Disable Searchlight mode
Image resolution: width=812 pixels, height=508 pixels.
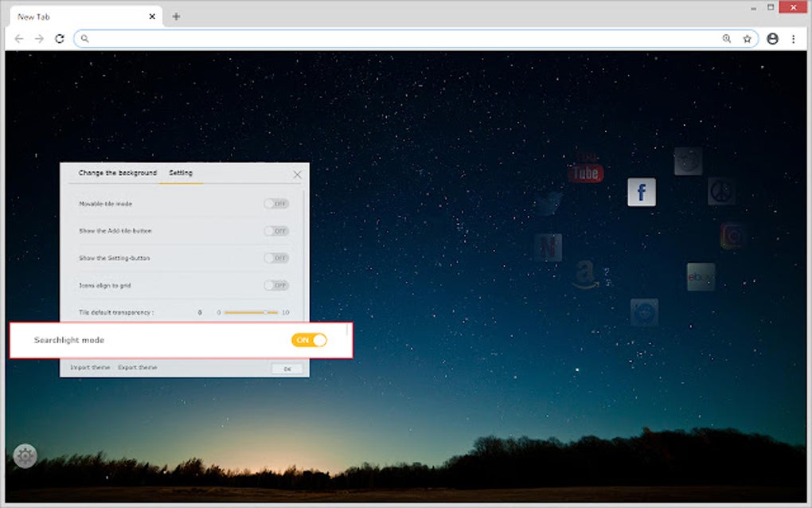coord(308,340)
